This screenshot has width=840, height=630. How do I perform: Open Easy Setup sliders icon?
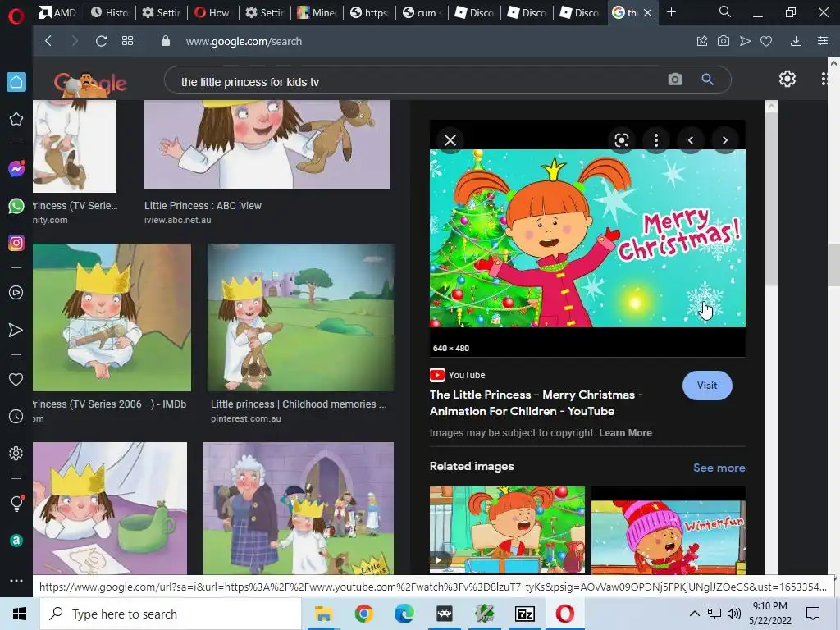pos(823,41)
